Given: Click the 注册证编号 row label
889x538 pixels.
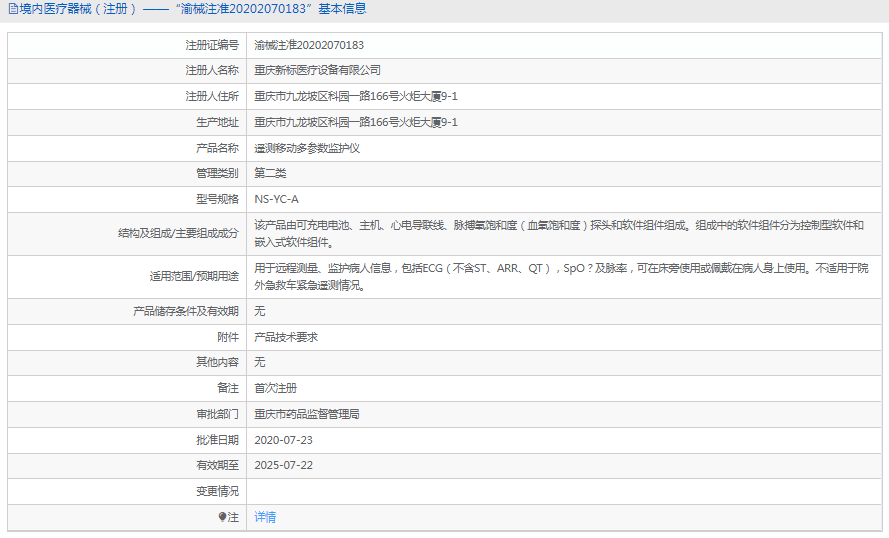Looking at the screenshot, I should (212, 45).
